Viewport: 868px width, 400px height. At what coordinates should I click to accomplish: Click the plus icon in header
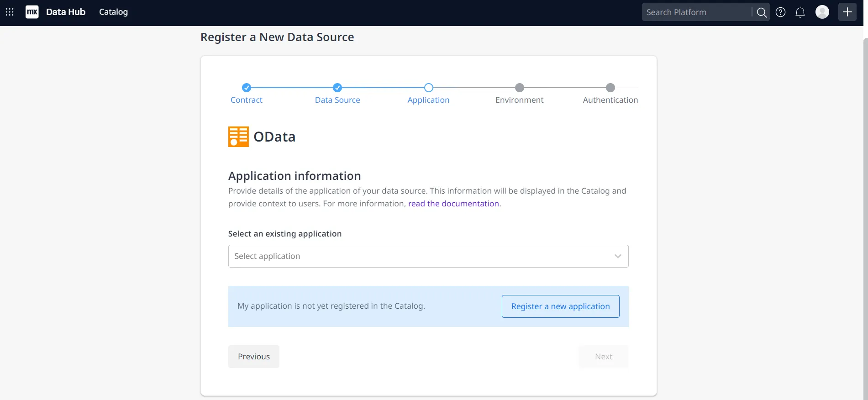pyautogui.click(x=847, y=12)
